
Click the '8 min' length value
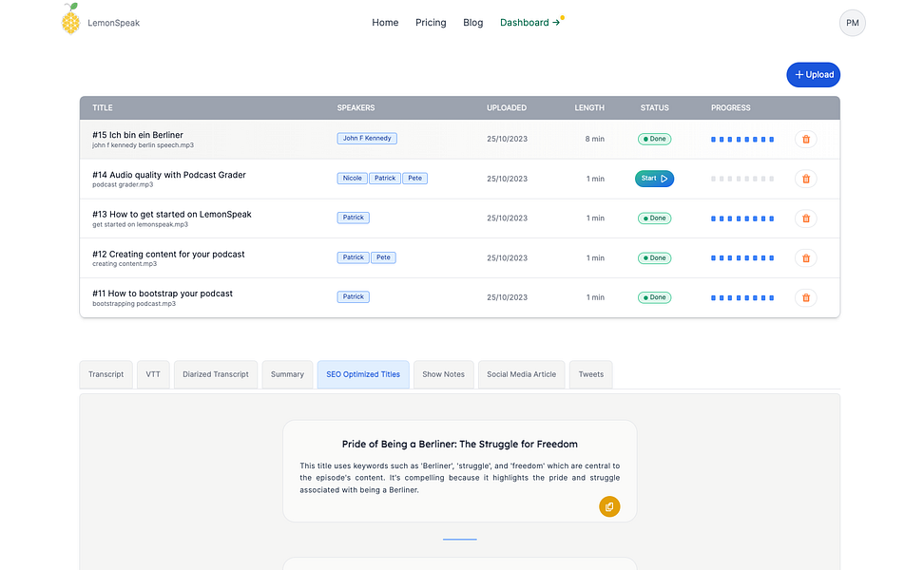[594, 139]
